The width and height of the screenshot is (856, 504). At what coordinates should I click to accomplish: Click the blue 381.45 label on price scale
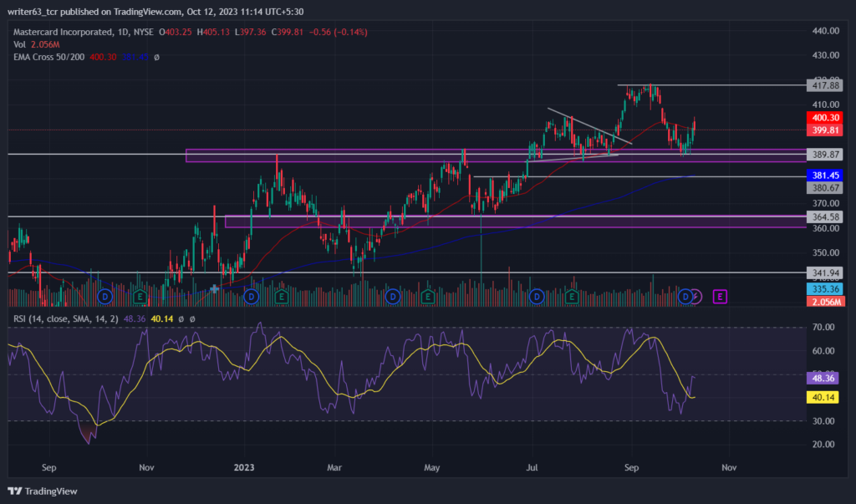(x=825, y=176)
